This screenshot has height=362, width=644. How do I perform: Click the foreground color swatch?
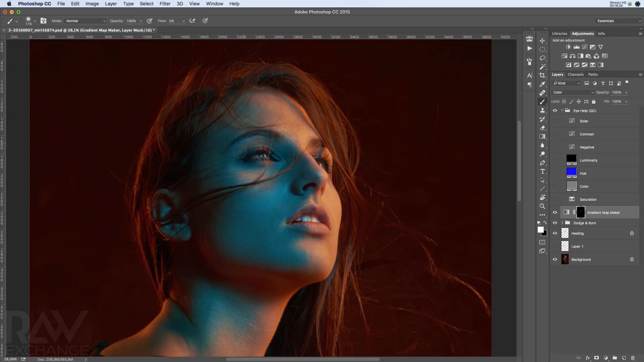(540, 230)
